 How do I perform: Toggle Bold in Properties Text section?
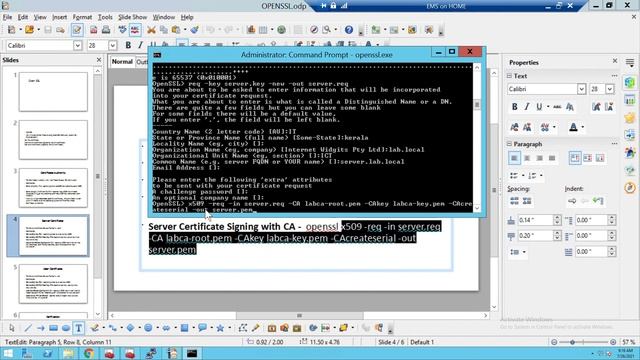coord(514,107)
